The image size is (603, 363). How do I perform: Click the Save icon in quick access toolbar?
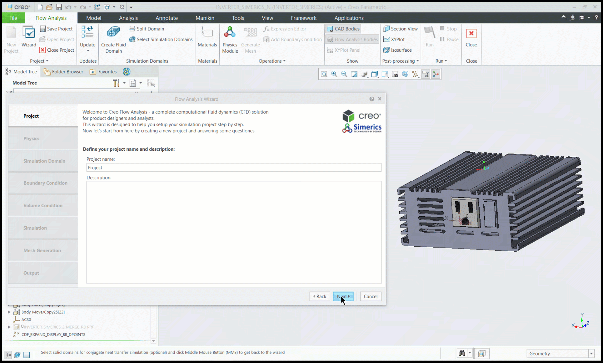[x=59, y=7]
